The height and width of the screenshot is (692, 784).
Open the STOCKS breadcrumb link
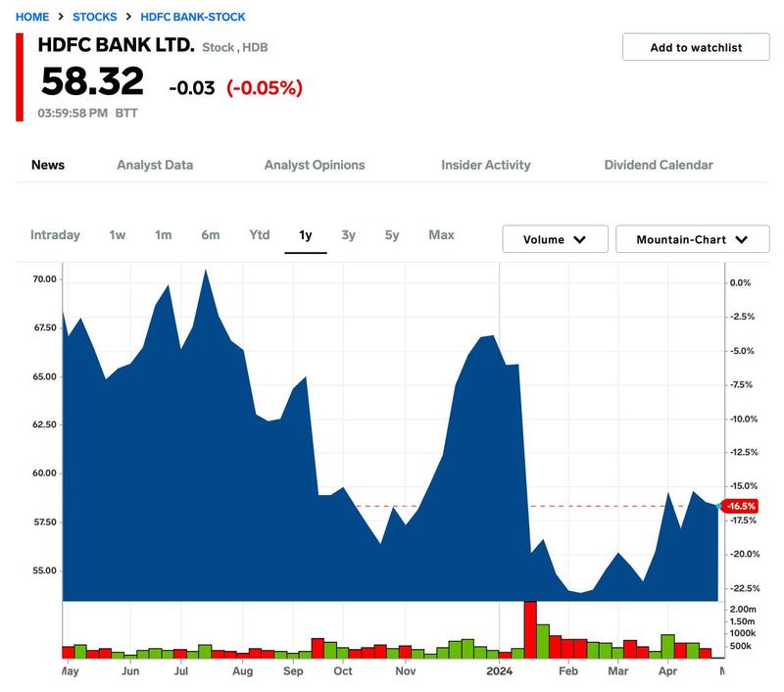pos(94,17)
